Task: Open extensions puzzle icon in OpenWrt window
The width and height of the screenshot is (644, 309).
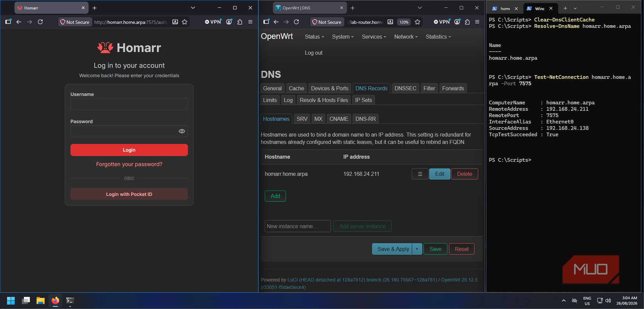Action: pyautogui.click(x=467, y=22)
